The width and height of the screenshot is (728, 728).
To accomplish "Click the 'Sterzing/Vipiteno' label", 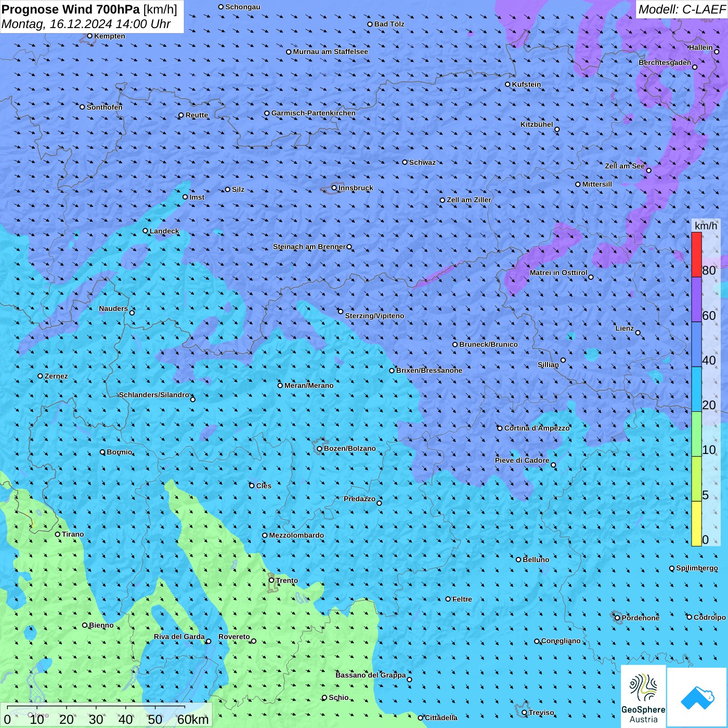I will click(374, 316).
